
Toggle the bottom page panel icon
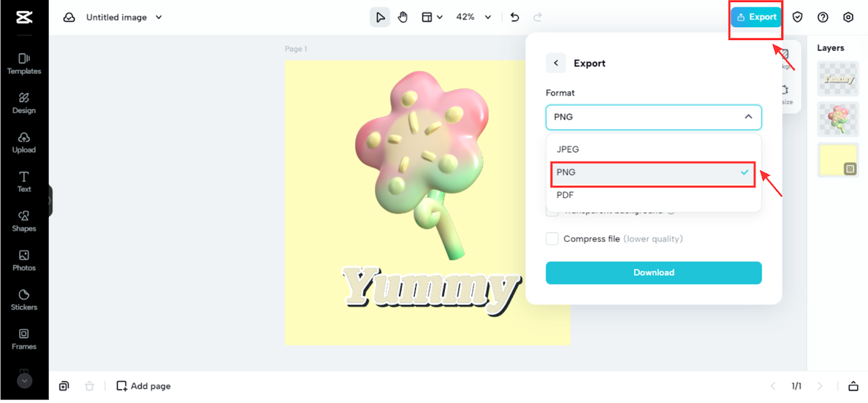853,386
